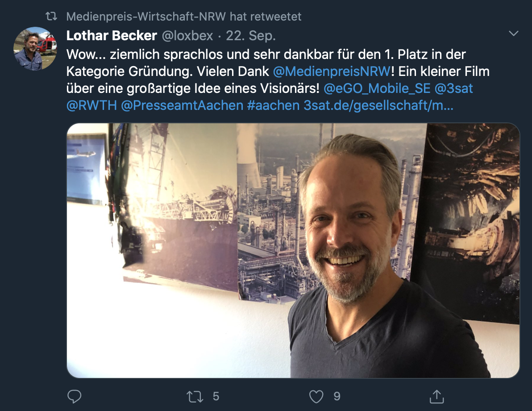Screen dimensions: 532x411
Task: Like the tweet with the heart icon
Action: coord(316,396)
